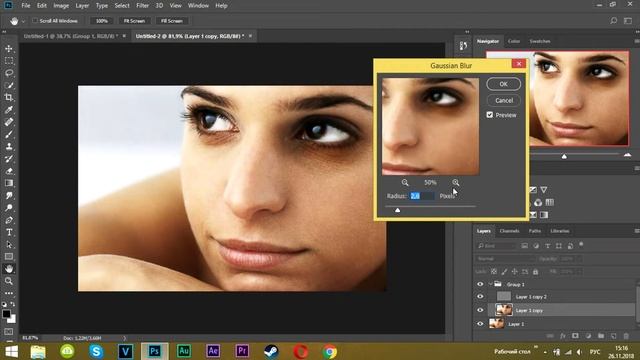Screen dimensions: 640x360
Task: Click the Navigator zoom slider handle
Action: [564, 156]
